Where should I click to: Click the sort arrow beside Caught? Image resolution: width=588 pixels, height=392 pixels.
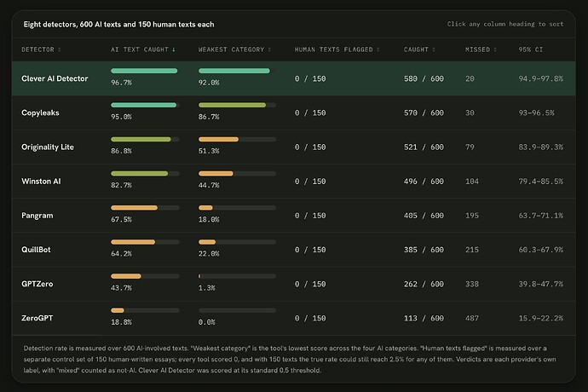pyautogui.click(x=434, y=49)
